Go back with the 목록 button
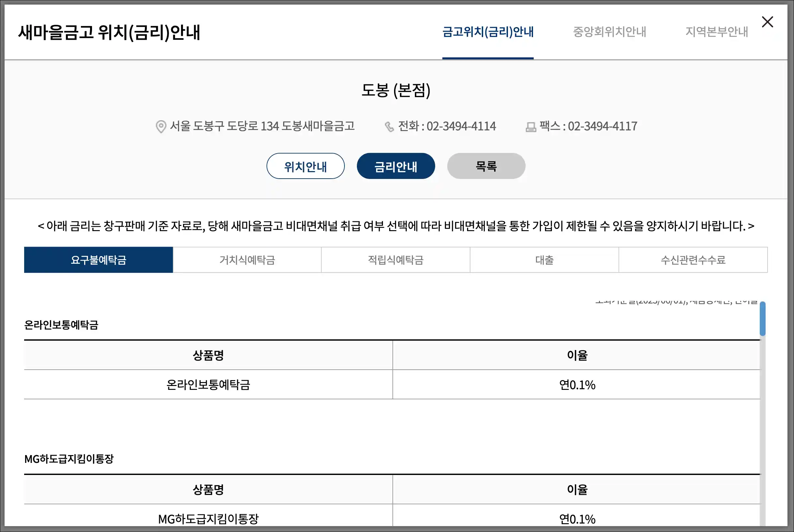The width and height of the screenshot is (794, 532). (486, 166)
